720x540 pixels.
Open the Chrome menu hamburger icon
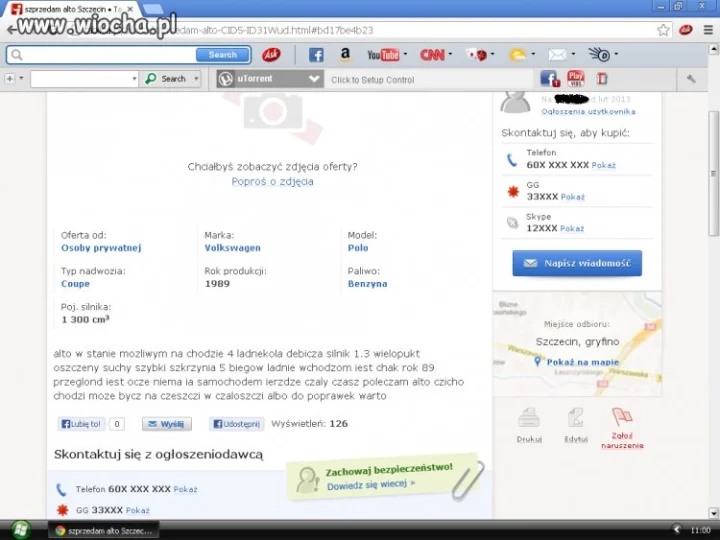[708, 30]
